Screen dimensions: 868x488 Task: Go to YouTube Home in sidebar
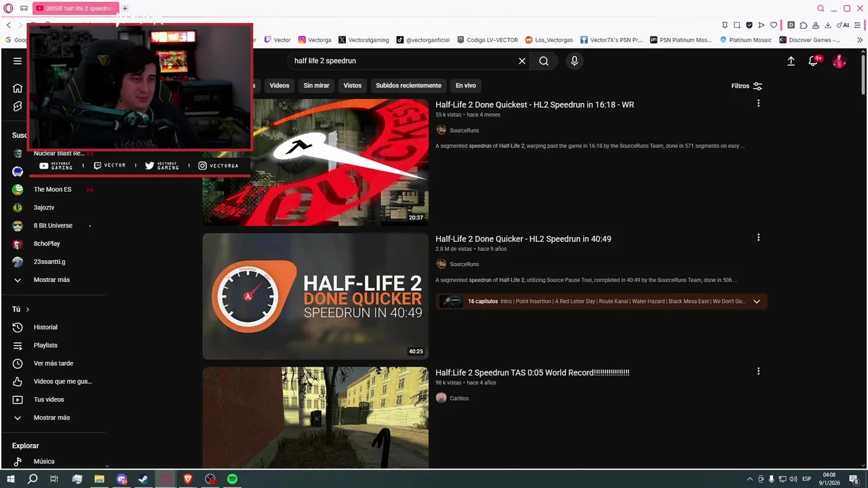click(18, 88)
